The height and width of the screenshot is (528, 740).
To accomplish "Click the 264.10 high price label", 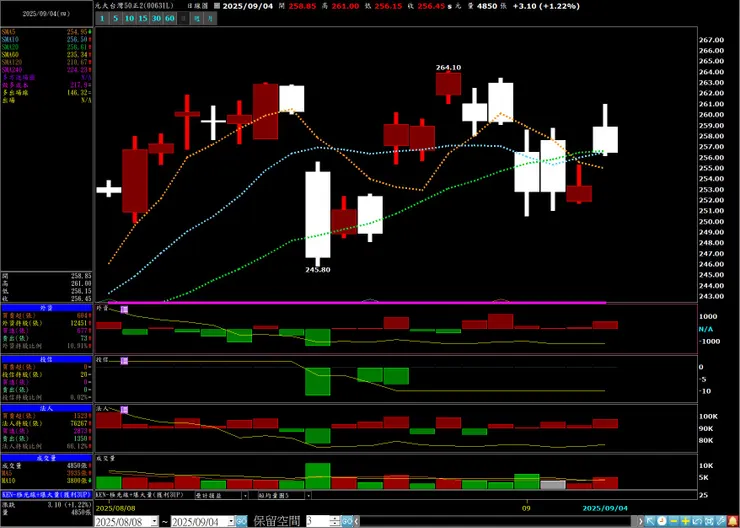I will [448, 67].
